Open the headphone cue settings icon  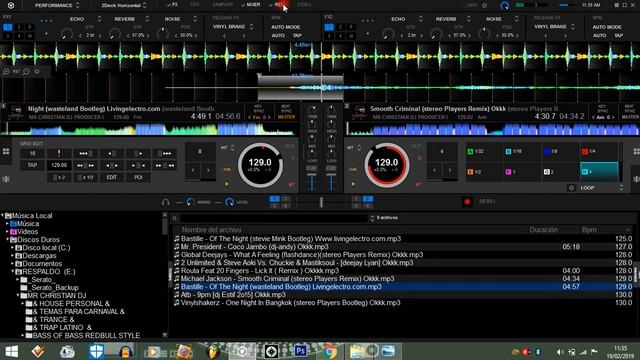tap(165, 202)
